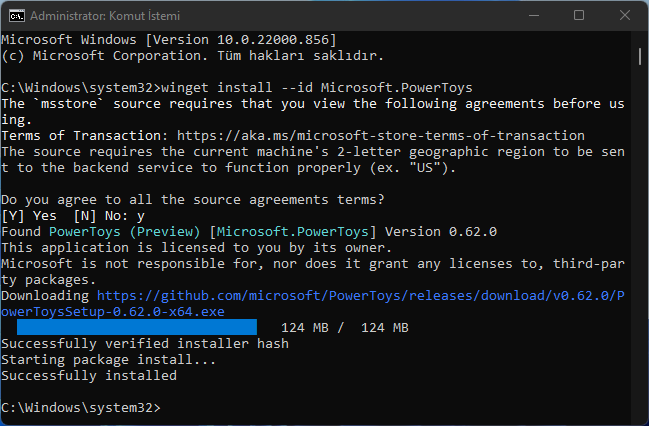Viewport: 649px width, 426px height.
Task: Click the GitHub PowerToys download URL
Action: click(x=313, y=303)
